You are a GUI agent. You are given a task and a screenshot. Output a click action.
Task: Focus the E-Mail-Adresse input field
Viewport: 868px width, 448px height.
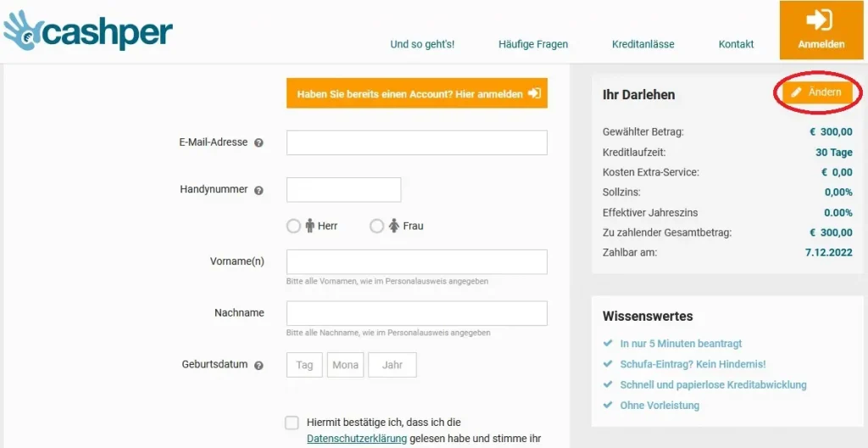(416, 143)
